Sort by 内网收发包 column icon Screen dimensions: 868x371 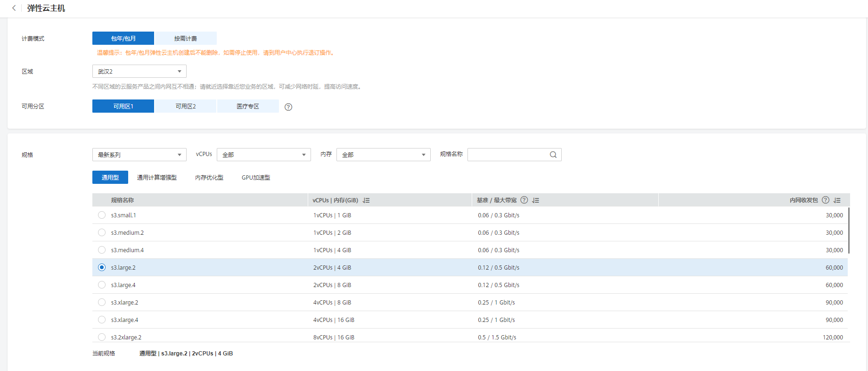coord(837,200)
